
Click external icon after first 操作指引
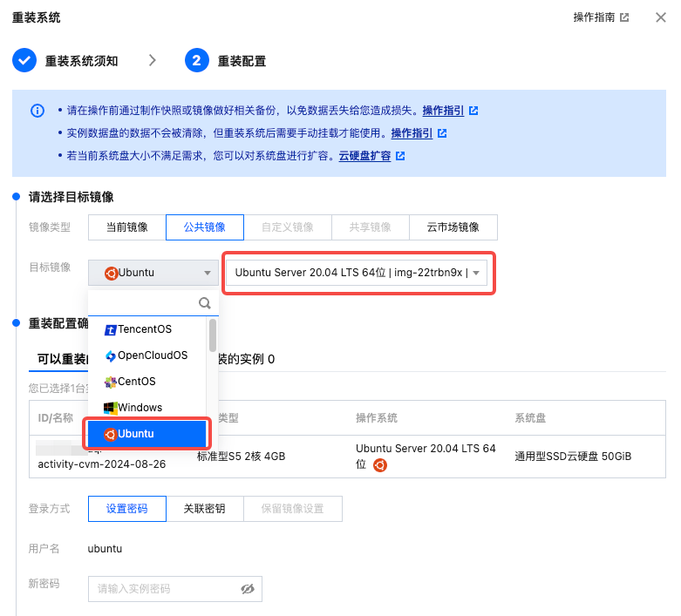pos(473,111)
